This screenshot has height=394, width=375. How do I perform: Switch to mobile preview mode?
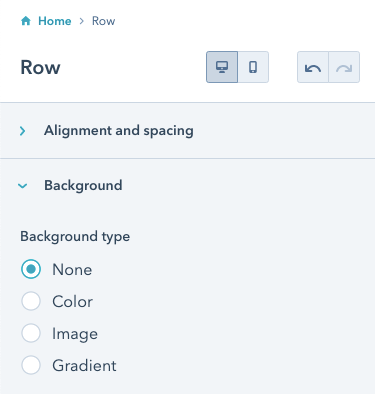tap(253, 67)
